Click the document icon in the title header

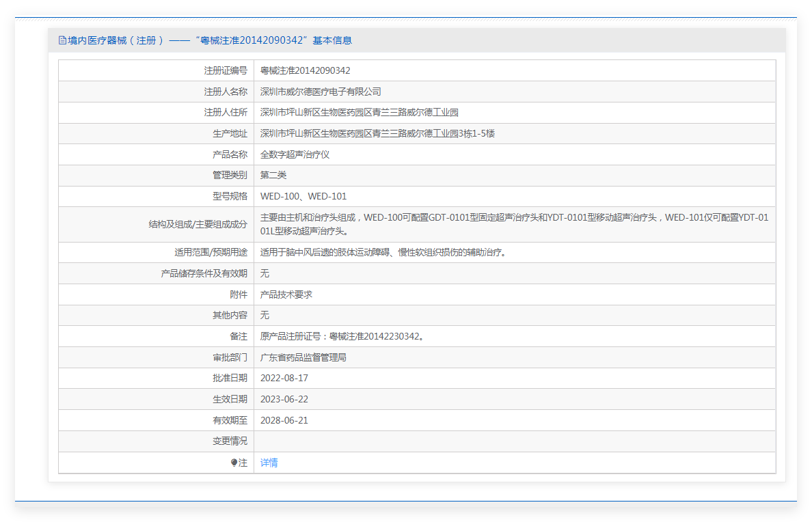tap(62, 40)
